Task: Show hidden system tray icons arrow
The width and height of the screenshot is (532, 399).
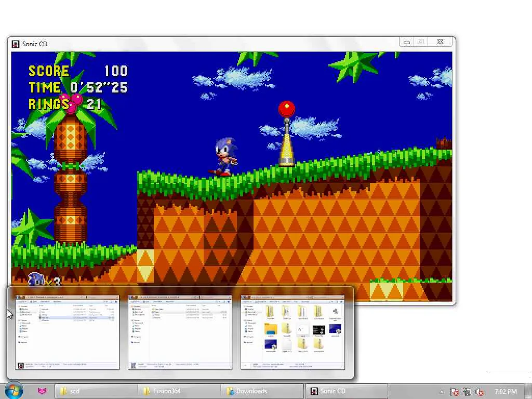Action: click(442, 392)
